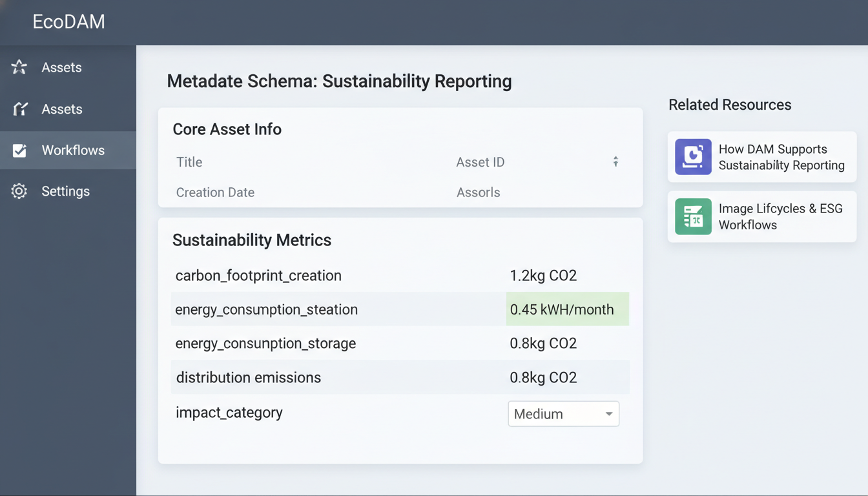868x496 pixels.
Task: Select the first Assets entry in sidebar
Action: [61, 67]
